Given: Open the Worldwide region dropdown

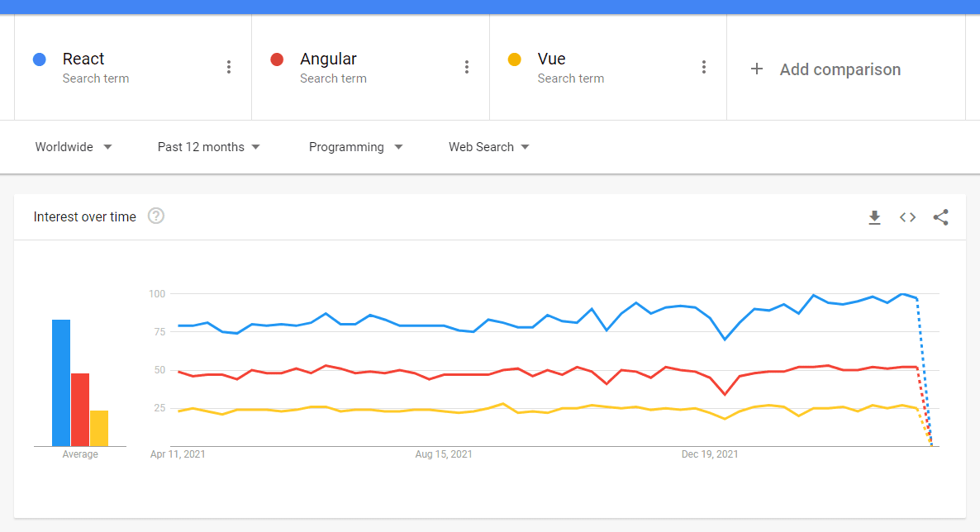Looking at the screenshot, I should (x=73, y=146).
